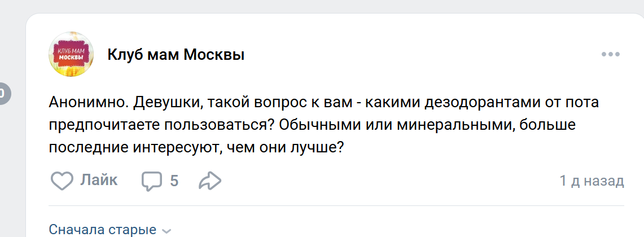Click the comment count number 5
This screenshot has width=644, height=237.
point(174,181)
